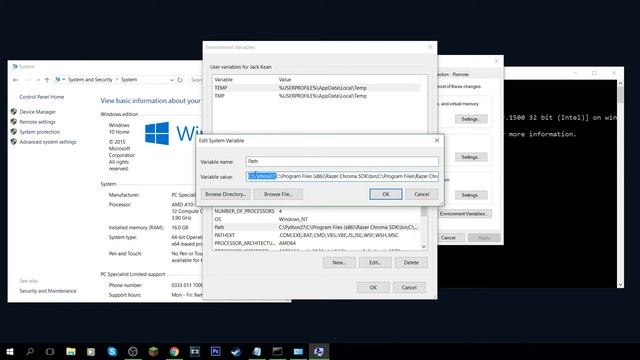Click Delete button in Environment Variables
The height and width of the screenshot is (360, 640).
pos(411,262)
